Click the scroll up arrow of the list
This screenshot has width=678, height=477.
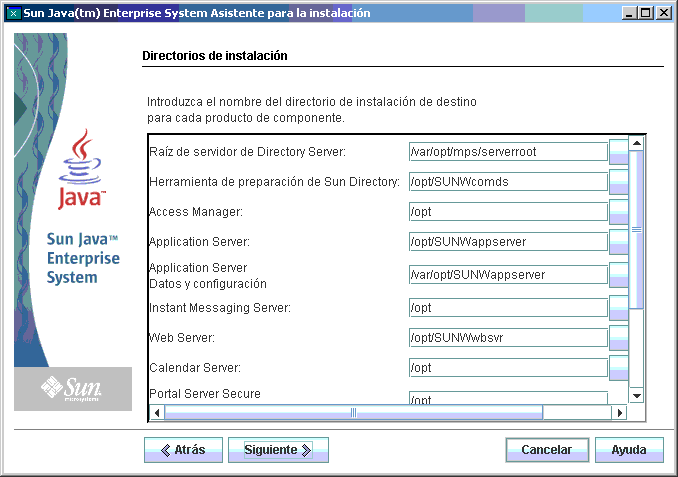(x=636, y=143)
